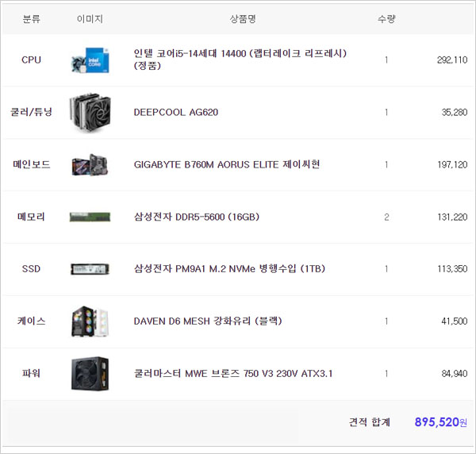Select the SSD category label
Viewport: 476px width, 454px height.
31,269
